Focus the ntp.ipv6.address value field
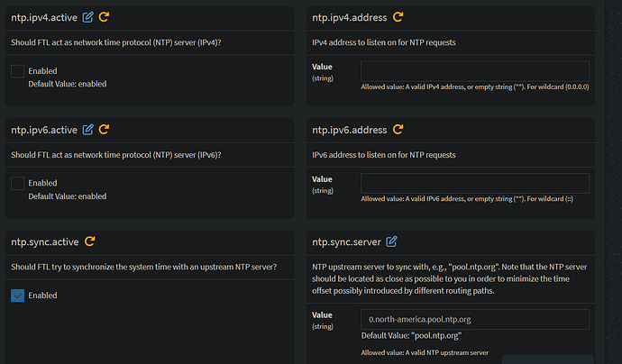Screen dimensions: 622x364 tap(474, 184)
